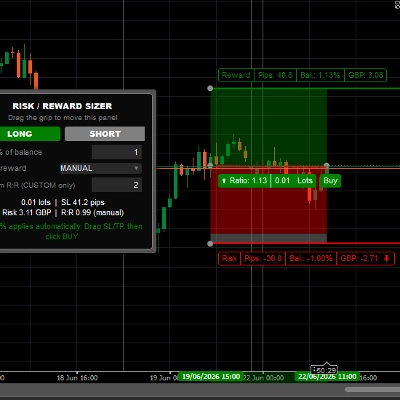
Task: Click the Risk label box
Action: tap(229, 258)
